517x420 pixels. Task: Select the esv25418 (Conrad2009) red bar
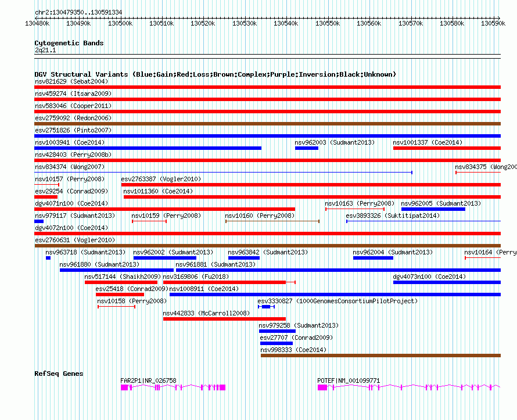coord(120,295)
